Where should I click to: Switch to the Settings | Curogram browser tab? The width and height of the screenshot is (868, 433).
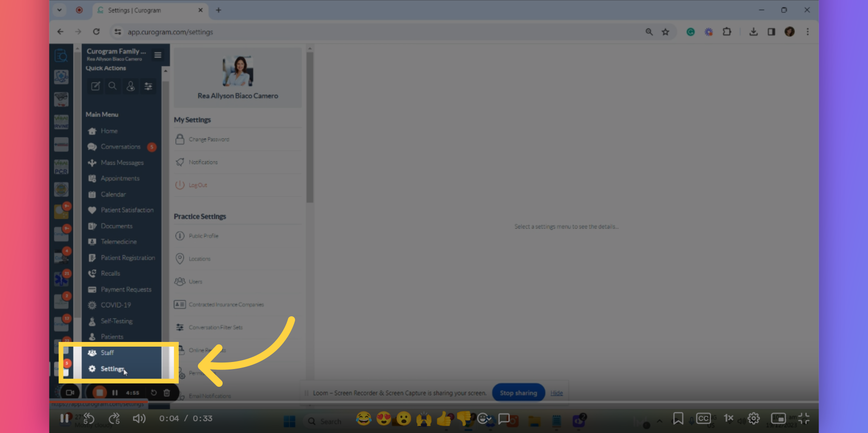[140, 10]
